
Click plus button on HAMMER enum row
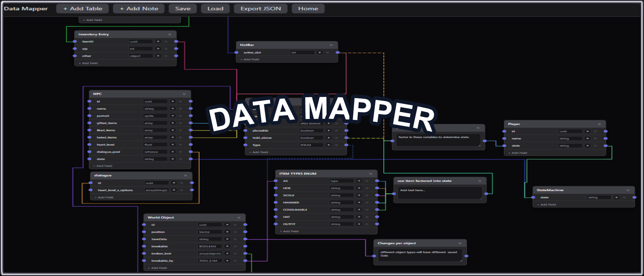pos(359,202)
